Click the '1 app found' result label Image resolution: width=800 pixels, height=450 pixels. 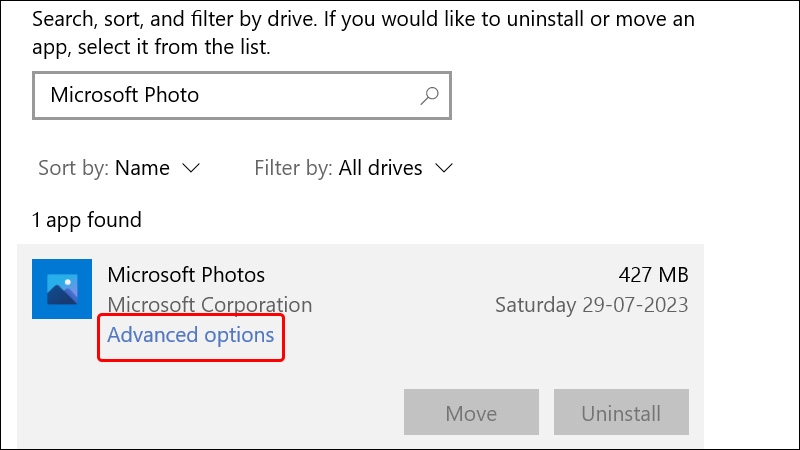[87, 220]
